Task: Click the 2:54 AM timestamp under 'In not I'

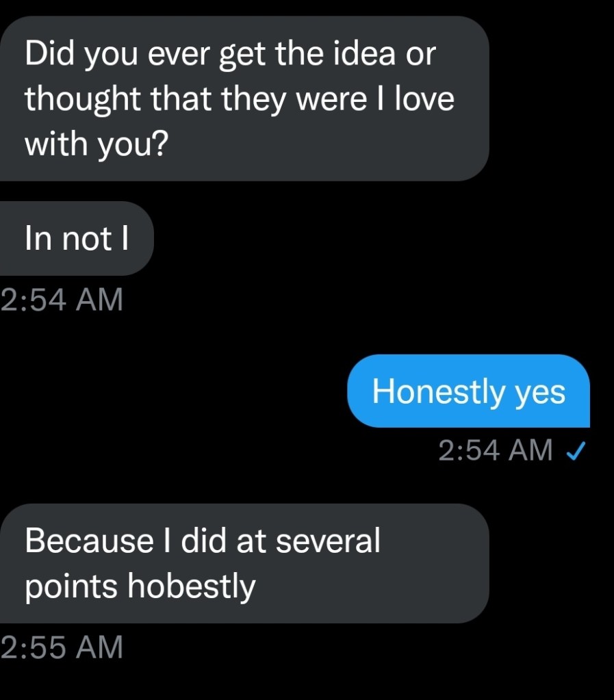Action: [x=62, y=300]
